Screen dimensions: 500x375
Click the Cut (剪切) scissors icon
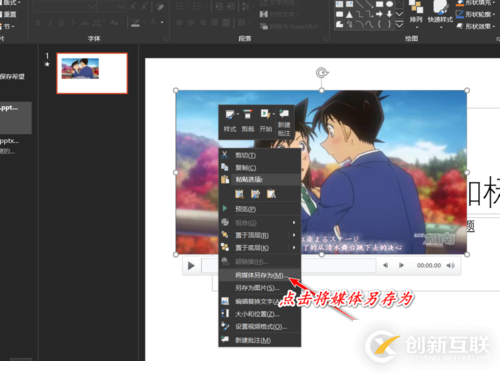click(225, 155)
